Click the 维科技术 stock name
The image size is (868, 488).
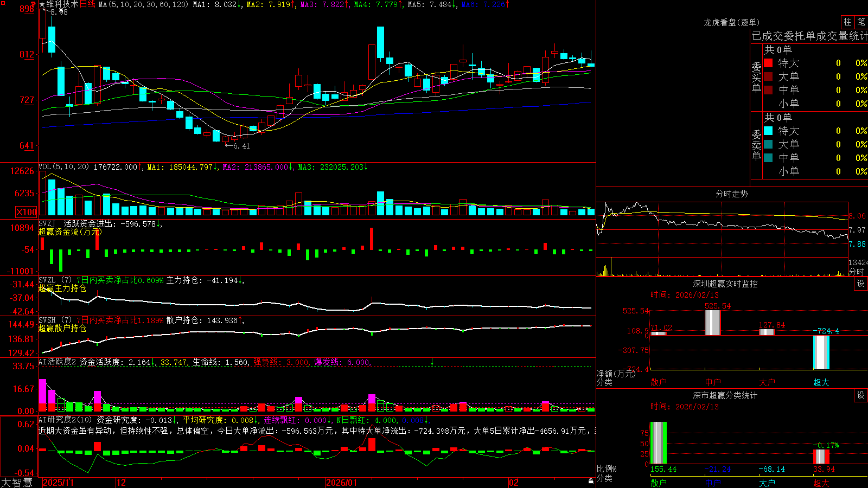pyautogui.click(x=62, y=4)
